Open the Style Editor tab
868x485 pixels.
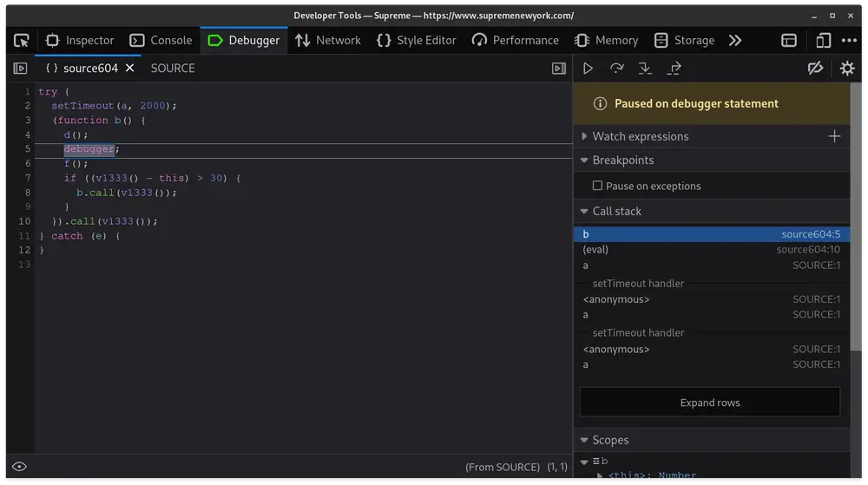pyautogui.click(x=417, y=41)
